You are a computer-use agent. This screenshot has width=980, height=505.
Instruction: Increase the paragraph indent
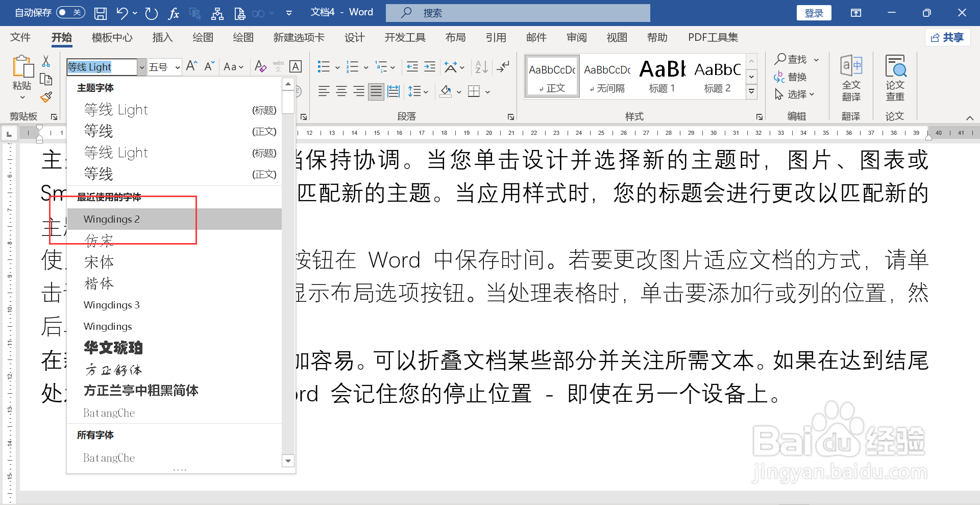click(430, 66)
